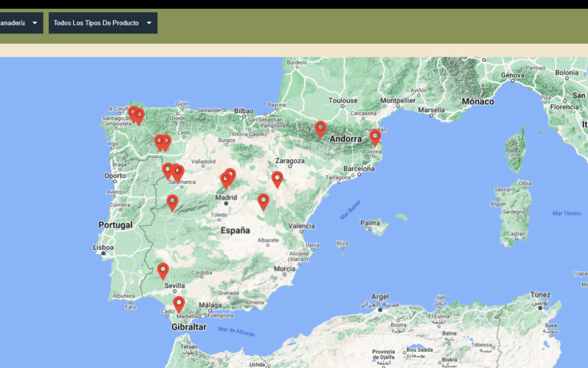Click the Málaga label on map
Viewport: 588px width, 368px height.
210,305
